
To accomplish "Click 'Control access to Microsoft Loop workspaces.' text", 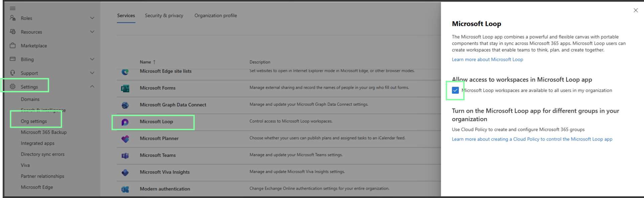I will coord(291,121).
